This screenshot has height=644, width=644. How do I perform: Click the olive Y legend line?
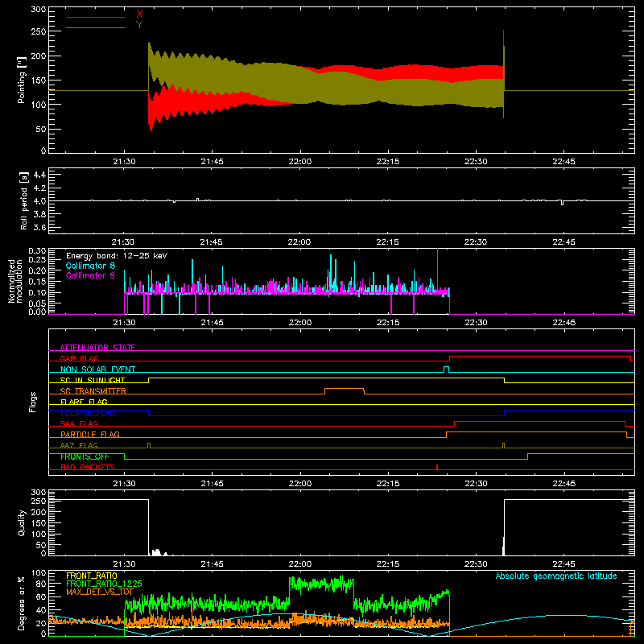(96, 27)
